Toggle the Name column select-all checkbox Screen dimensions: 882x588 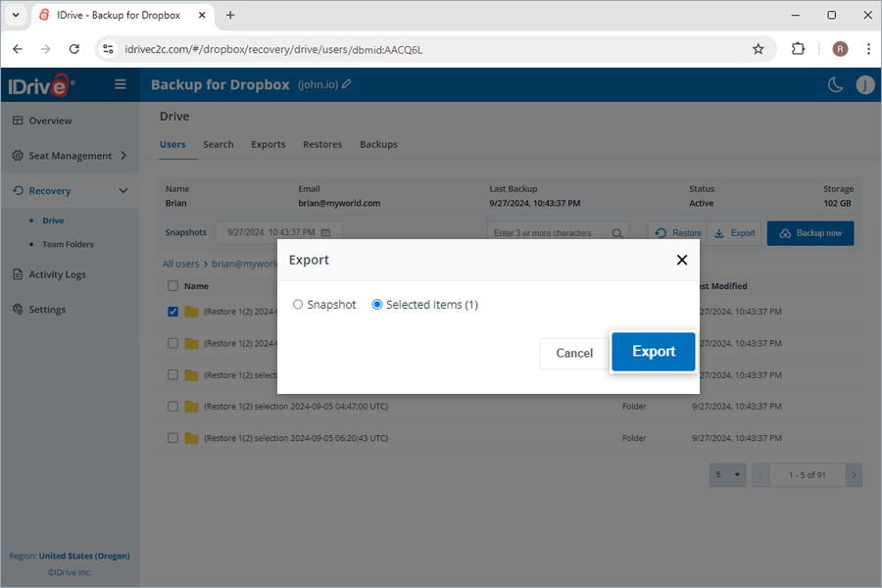point(173,285)
